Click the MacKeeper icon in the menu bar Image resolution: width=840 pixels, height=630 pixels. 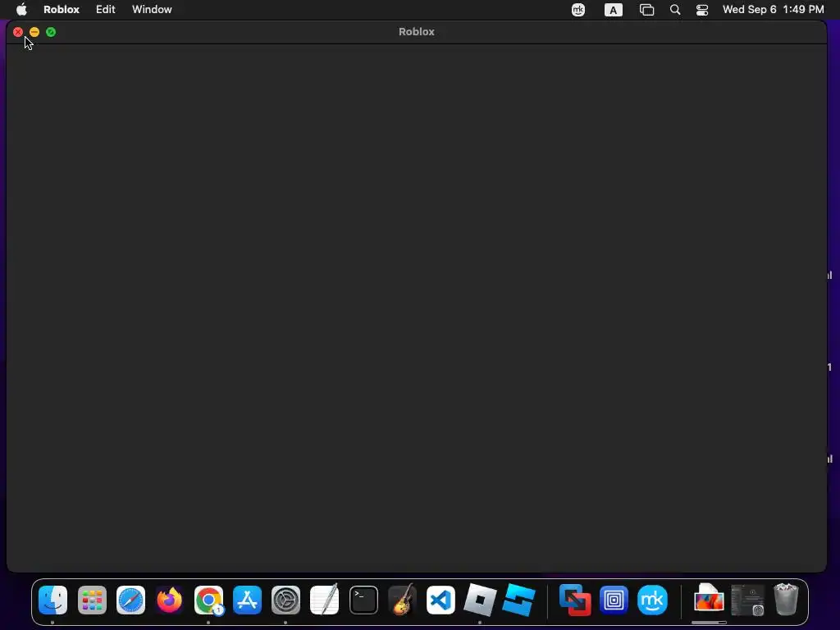pyautogui.click(x=578, y=10)
